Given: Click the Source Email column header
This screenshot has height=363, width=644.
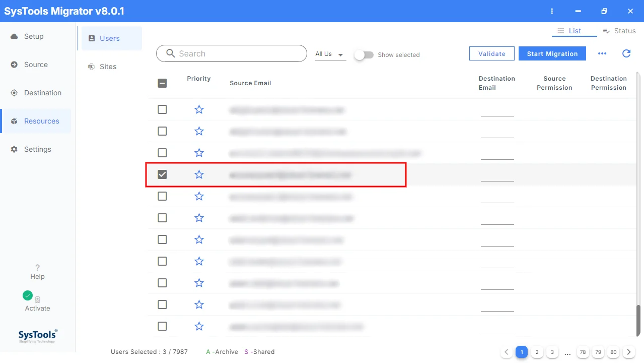Looking at the screenshot, I should click(250, 83).
